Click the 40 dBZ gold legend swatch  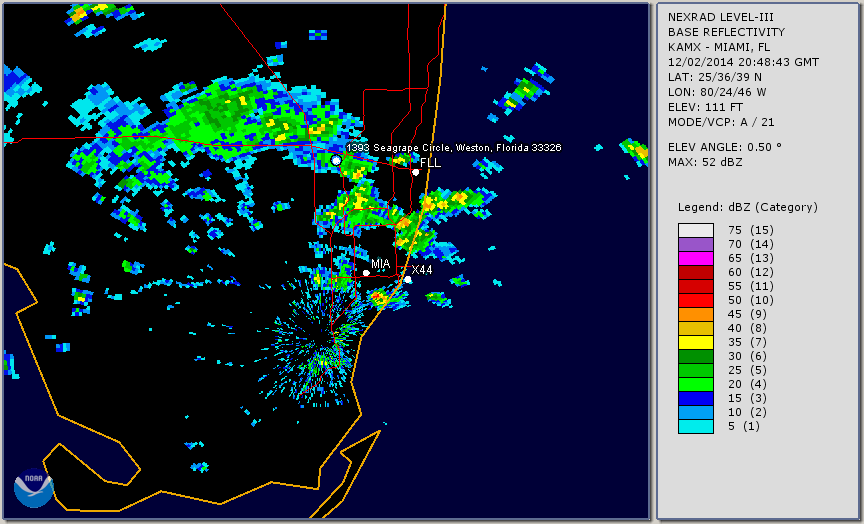696,328
